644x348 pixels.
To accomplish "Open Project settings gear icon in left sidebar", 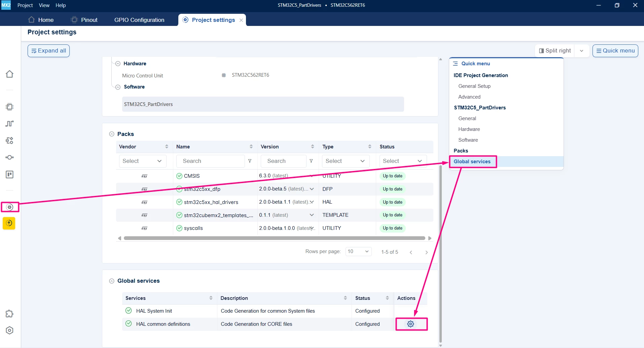I will (10, 207).
